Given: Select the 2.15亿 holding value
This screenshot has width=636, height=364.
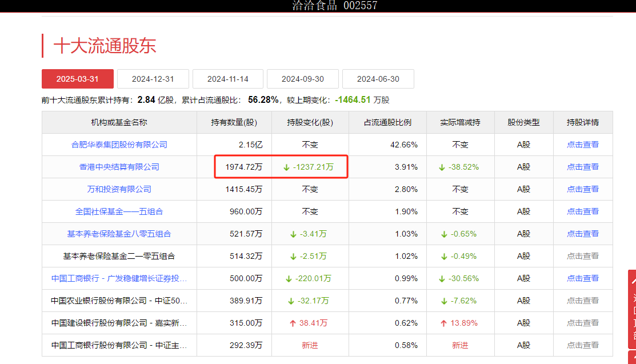Looking at the screenshot, I should 251,145.
